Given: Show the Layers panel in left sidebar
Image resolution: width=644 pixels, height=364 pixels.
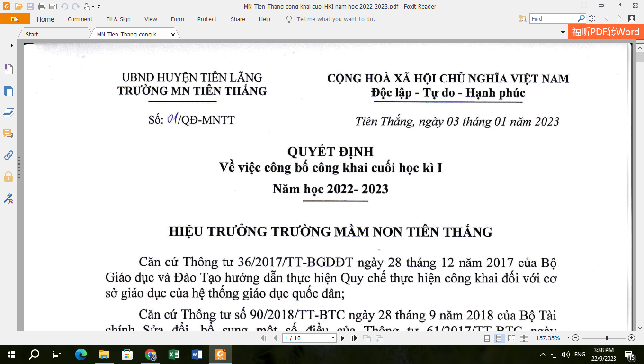Looking at the screenshot, I should 9,113.
